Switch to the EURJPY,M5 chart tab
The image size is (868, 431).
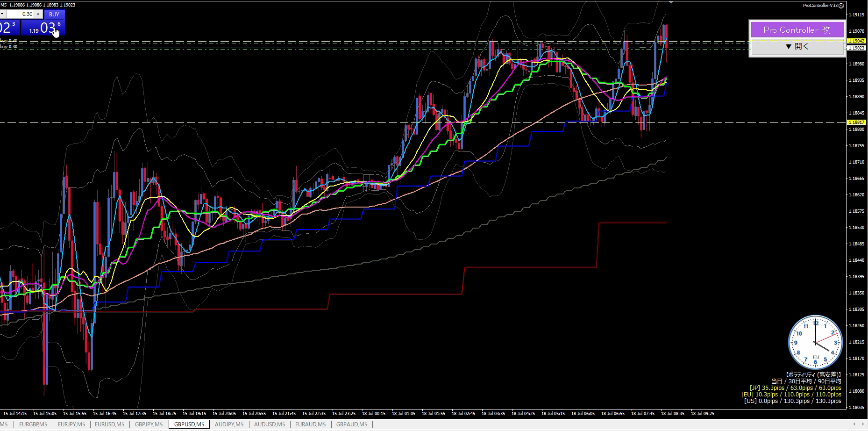pyautogui.click(x=71, y=424)
